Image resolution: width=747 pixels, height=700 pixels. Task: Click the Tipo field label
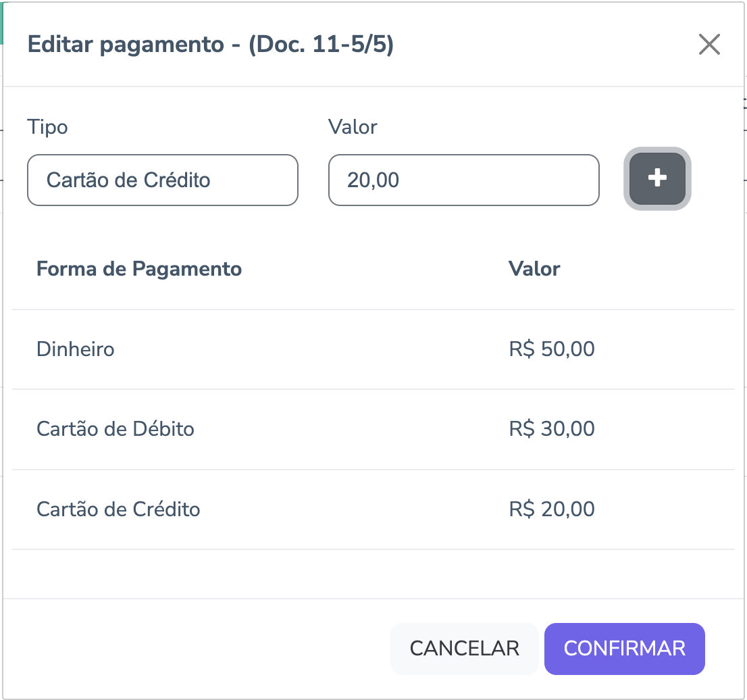[47, 126]
